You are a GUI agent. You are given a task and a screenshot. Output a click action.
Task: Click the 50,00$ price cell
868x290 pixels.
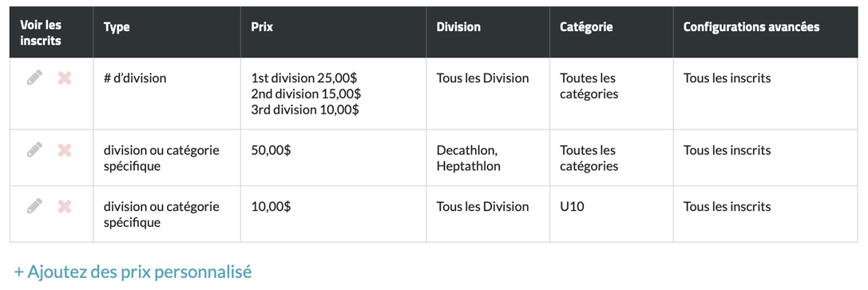click(271, 150)
